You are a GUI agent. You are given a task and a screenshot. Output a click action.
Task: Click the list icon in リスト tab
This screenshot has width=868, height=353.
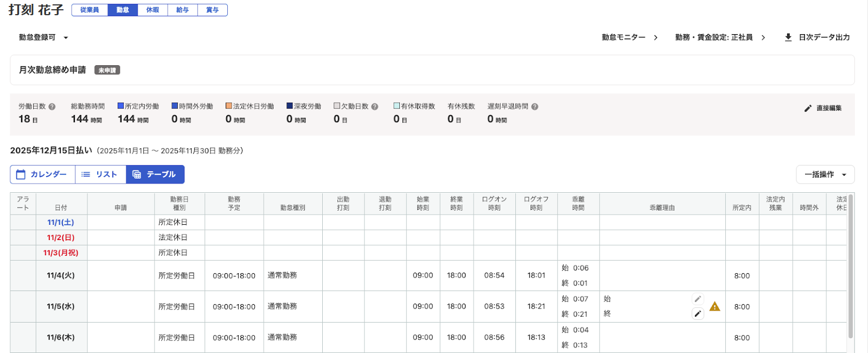pos(86,174)
